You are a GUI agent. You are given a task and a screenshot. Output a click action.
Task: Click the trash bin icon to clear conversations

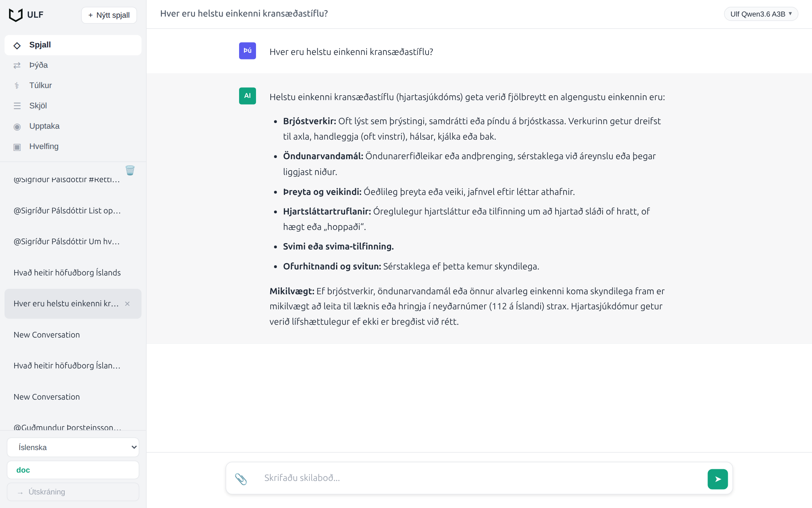point(130,170)
